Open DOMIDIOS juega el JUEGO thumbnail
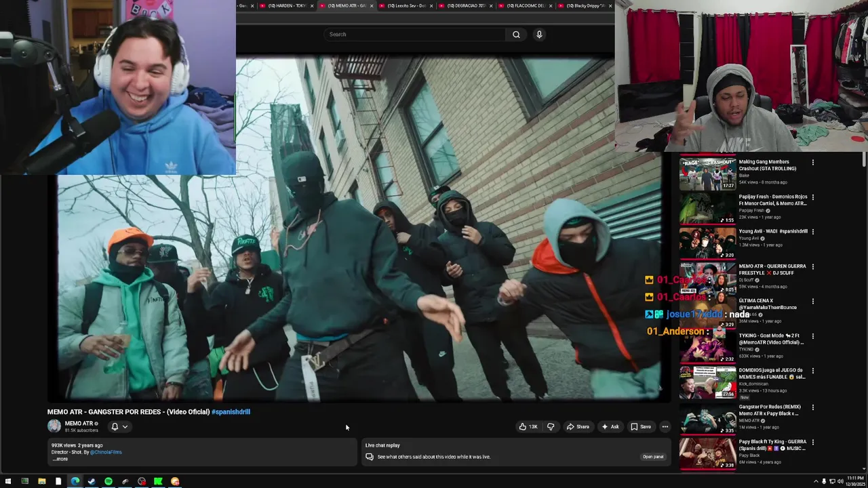 (x=707, y=383)
